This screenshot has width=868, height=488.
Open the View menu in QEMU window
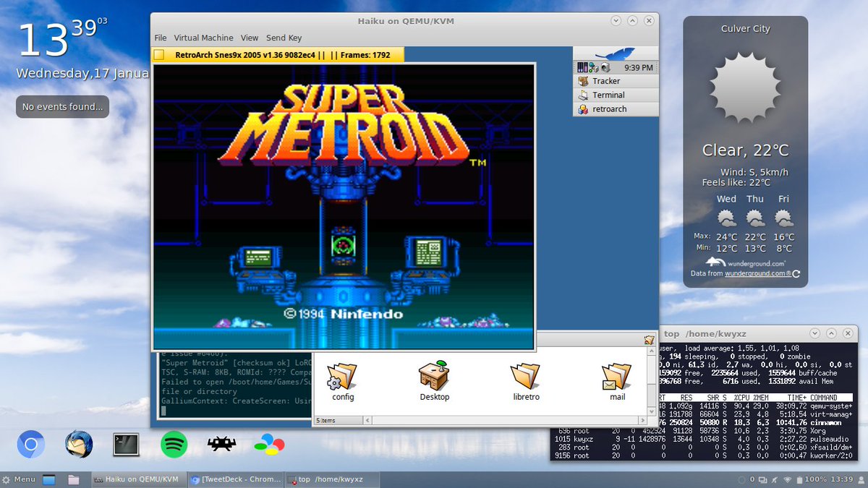tap(250, 38)
